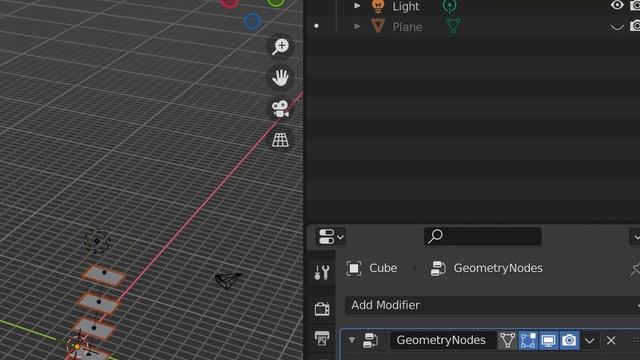Toggle modifier Render display
The image size is (640, 360).
pyautogui.click(x=569, y=340)
